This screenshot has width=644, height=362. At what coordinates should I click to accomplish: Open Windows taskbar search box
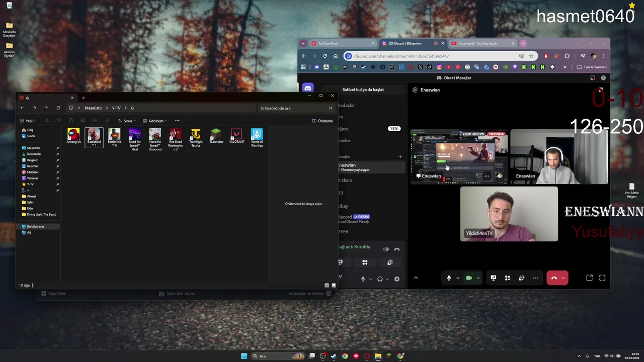pyautogui.click(x=277, y=356)
